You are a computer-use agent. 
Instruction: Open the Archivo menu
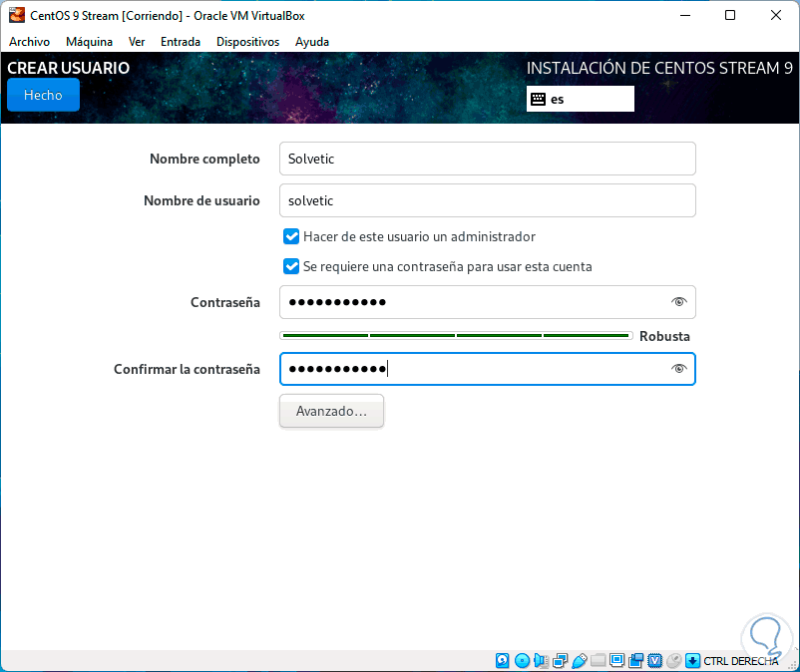point(30,42)
